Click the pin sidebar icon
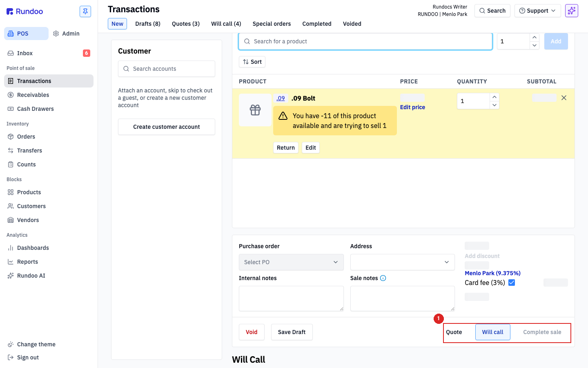This screenshot has width=588, height=368. coord(85,11)
